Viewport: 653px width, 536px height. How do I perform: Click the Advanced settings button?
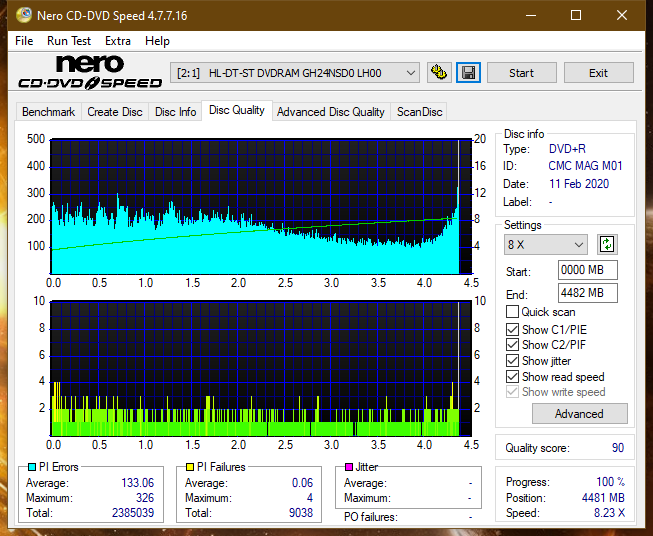pos(579,414)
